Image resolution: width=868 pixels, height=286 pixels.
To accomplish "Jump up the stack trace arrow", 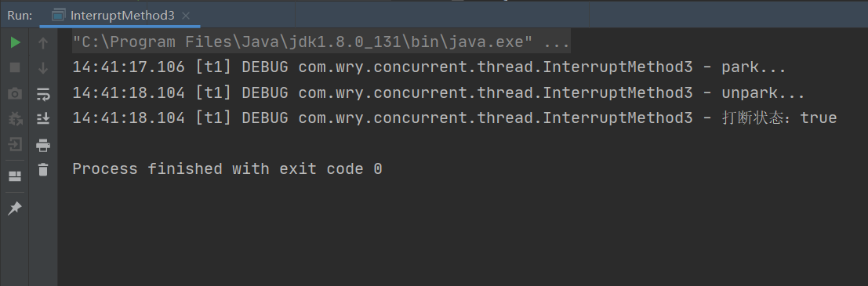I will pos(43,42).
